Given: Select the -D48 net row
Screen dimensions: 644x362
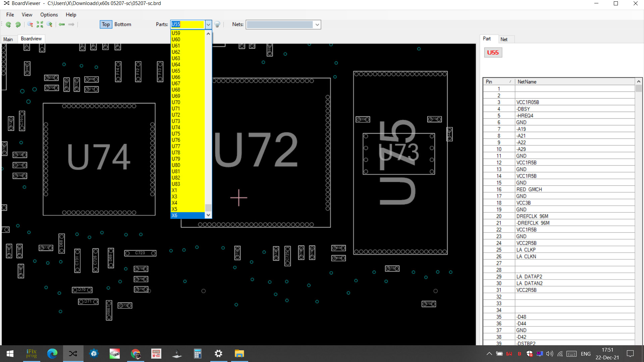Looking at the screenshot, I should (559, 317).
